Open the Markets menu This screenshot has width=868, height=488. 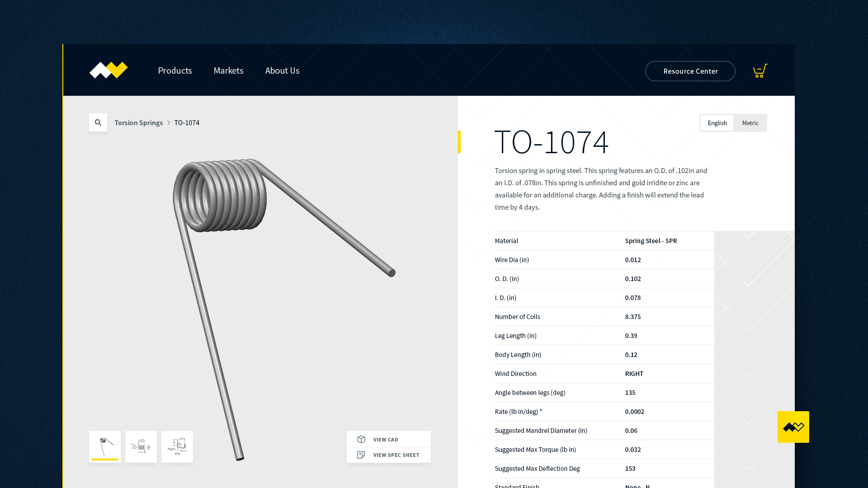click(x=228, y=70)
